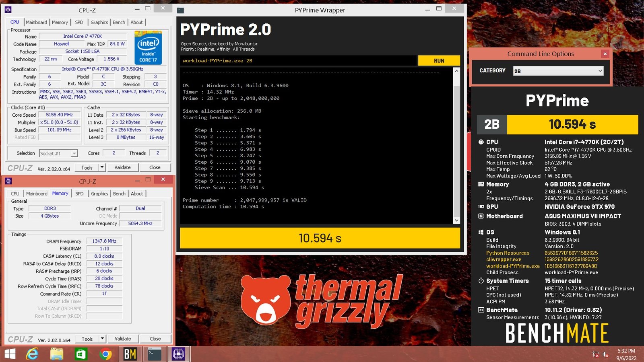Launch Google Chrome from the taskbar
644x362 pixels.
pos(105,354)
